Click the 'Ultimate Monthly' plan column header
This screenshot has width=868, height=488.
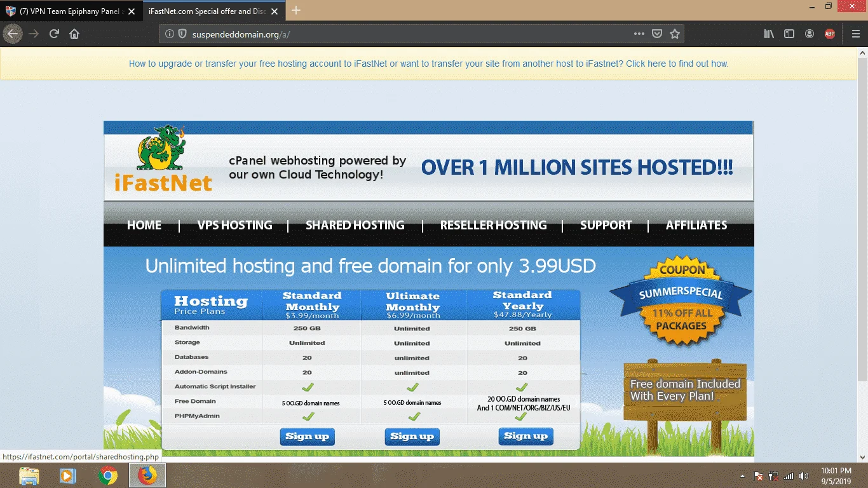413,305
